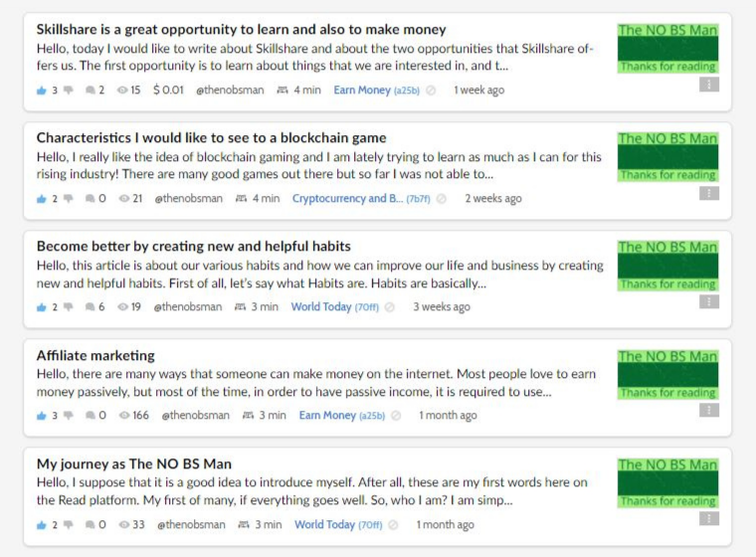The height and width of the screenshot is (557, 756).
Task: Toggle the circle icon next to Cryptocurrency and B...
Action: point(441,199)
